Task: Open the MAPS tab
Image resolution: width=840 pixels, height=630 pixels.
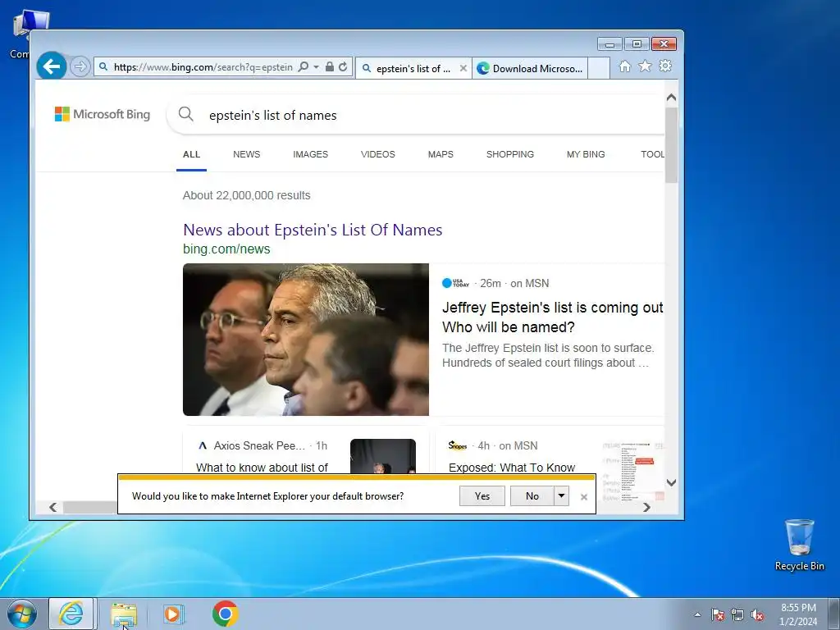Action: point(441,154)
